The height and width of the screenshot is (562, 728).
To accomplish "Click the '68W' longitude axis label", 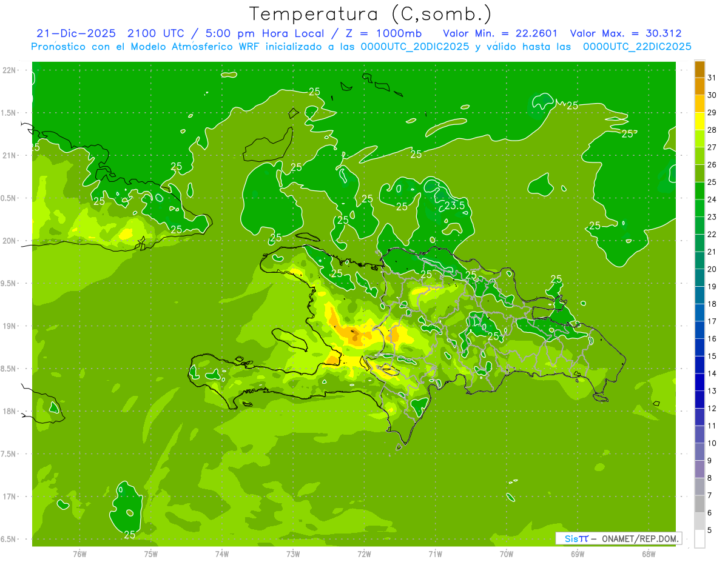I will pyautogui.click(x=649, y=554).
